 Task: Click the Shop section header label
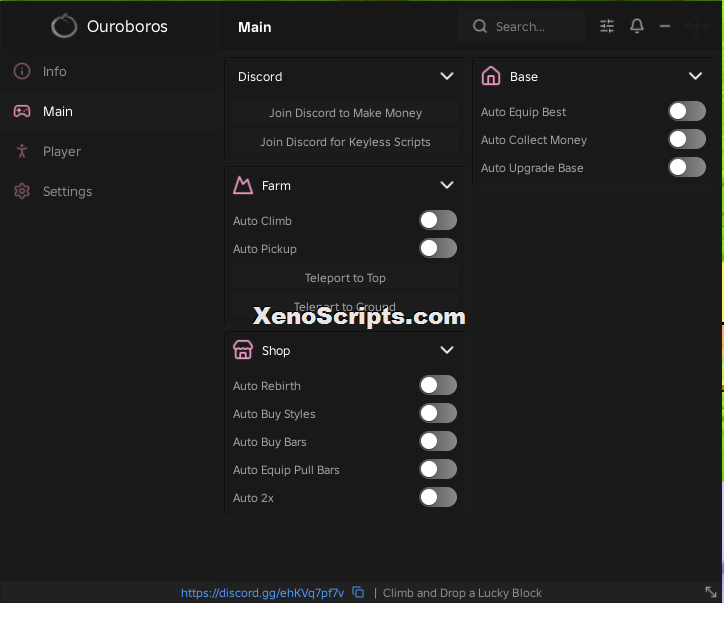point(276,350)
